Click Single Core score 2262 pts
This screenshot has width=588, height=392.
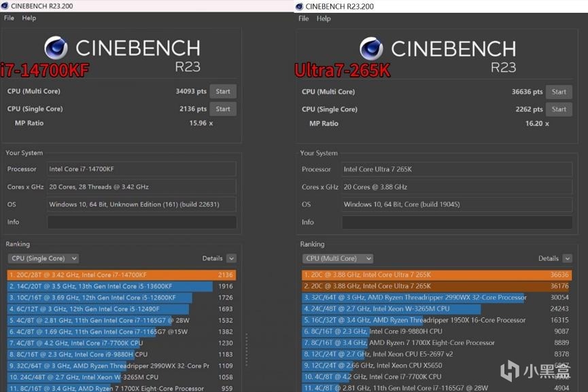click(529, 109)
